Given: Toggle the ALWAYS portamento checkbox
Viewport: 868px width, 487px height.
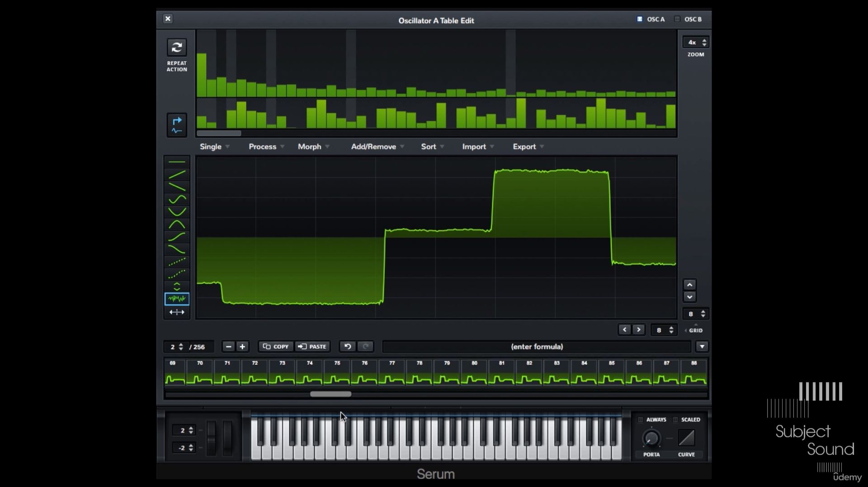Looking at the screenshot, I should click(x=640, y=420).
